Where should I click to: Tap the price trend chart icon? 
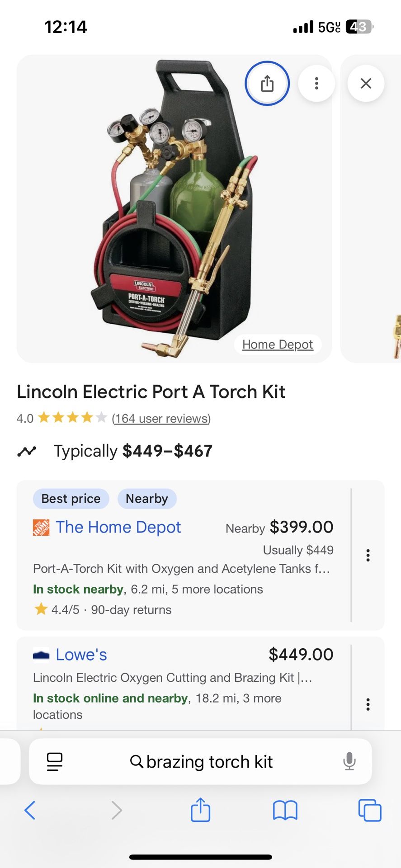point(27,451)
